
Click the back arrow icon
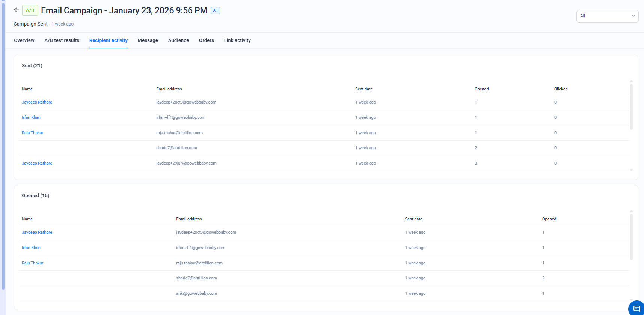click(x=16, y=10)
